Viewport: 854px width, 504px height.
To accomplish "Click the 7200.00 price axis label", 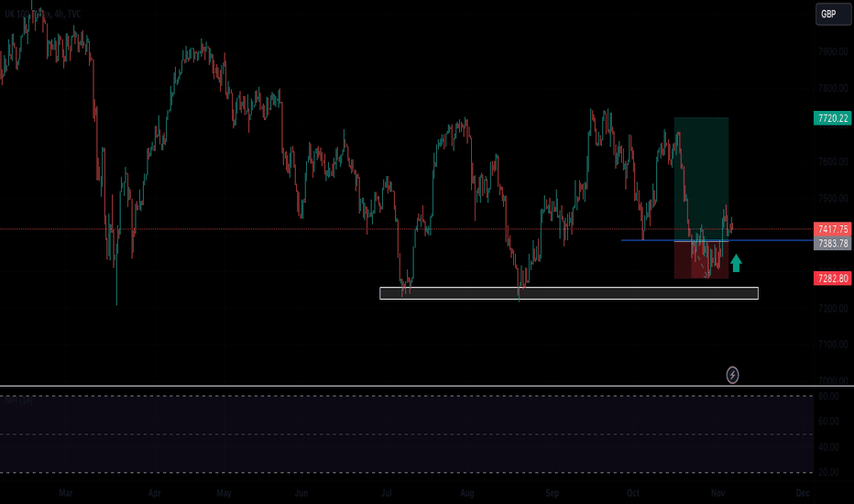I will tap(833, 309).
